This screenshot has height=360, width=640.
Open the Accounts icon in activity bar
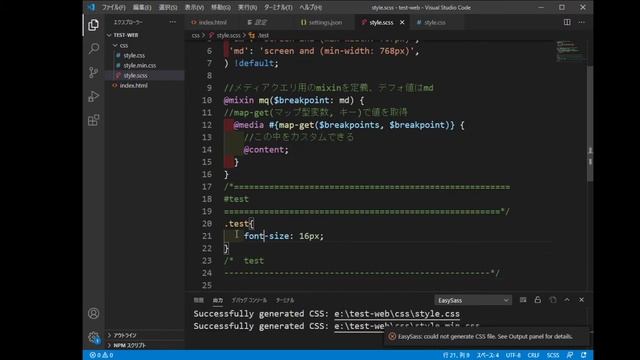coord(93,313)
